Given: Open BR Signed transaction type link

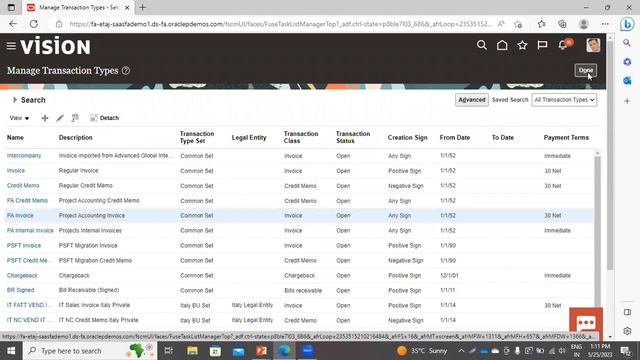Looking at the screenshot, I should 20,290.
